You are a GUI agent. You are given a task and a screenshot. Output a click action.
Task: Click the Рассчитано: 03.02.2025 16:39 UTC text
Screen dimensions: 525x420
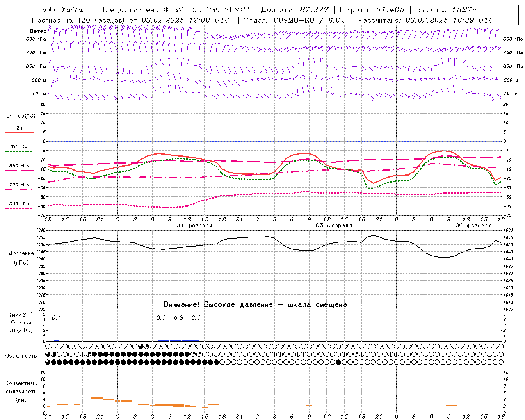tap(426, 20)
